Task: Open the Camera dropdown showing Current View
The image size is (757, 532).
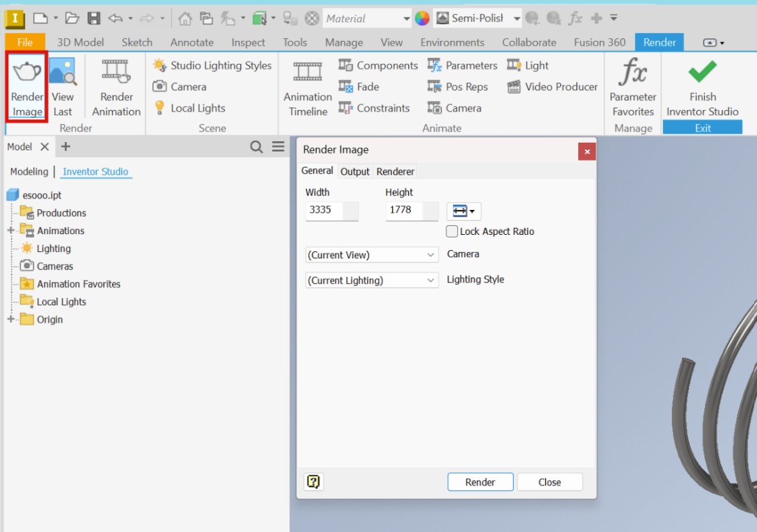Action: (x=372, y=254)
